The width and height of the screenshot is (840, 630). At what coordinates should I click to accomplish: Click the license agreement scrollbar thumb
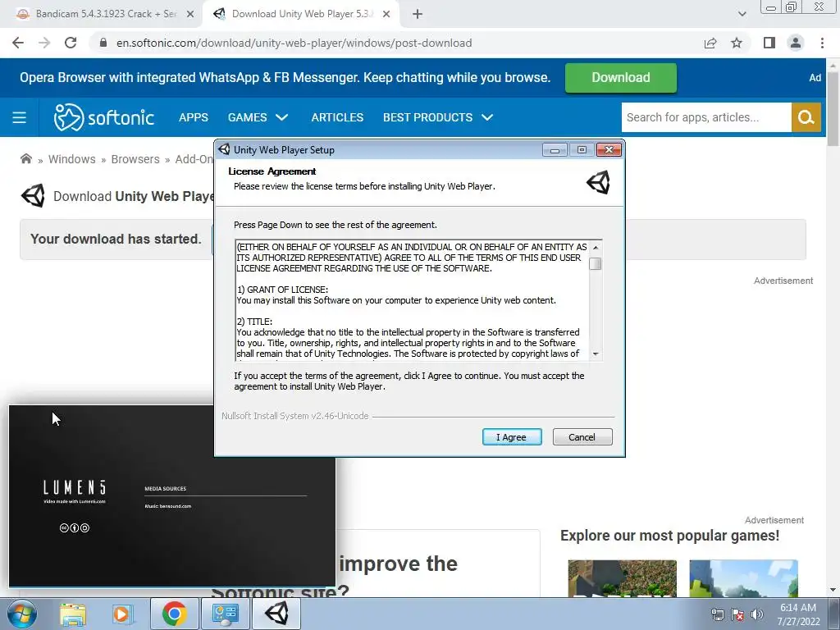coord(596,263)
